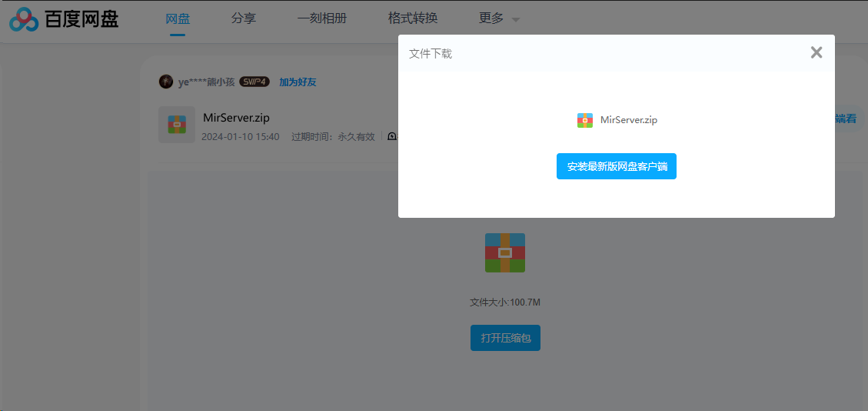Click the MirServer.zip title in the file header
This screenshot has height=411, width=868.
(x=236, y=118)
